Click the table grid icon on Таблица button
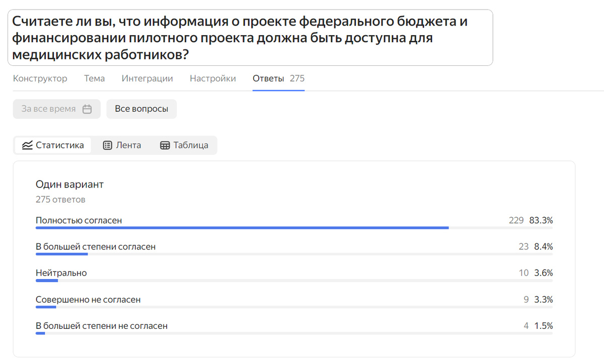Image resolution: width=604 pixels, height=364 pixels. [164, 145]
